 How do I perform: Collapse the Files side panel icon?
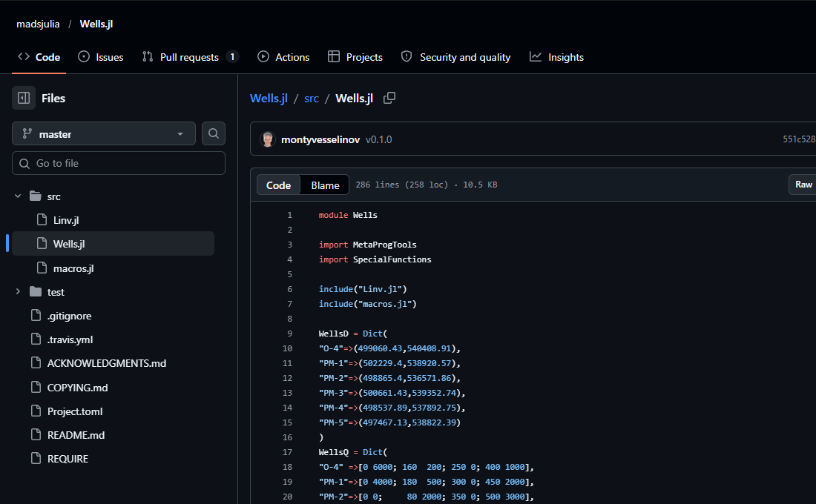(x=24, y=98)
